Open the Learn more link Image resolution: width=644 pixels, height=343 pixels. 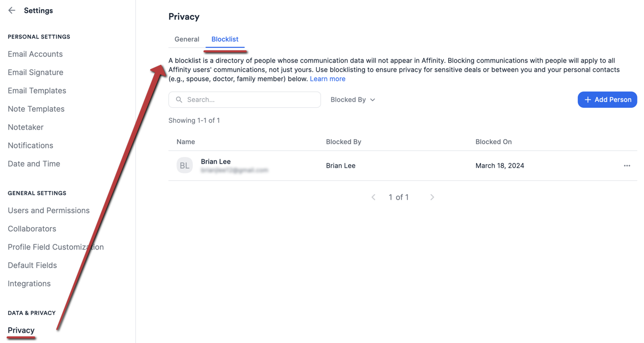[x=327, y=78]
